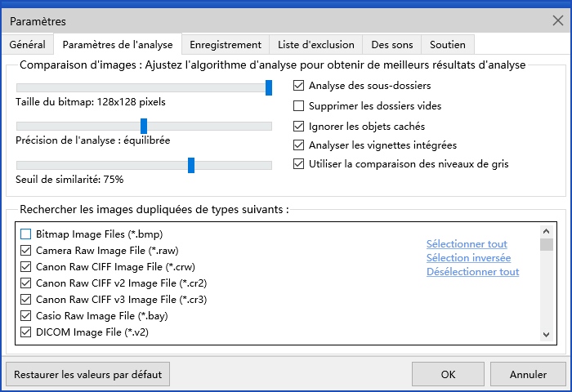The image size is (572, 392).
Task: Toggle Utiliser la comparaison des niveaux de gris
Action: [x=299, y=164]
